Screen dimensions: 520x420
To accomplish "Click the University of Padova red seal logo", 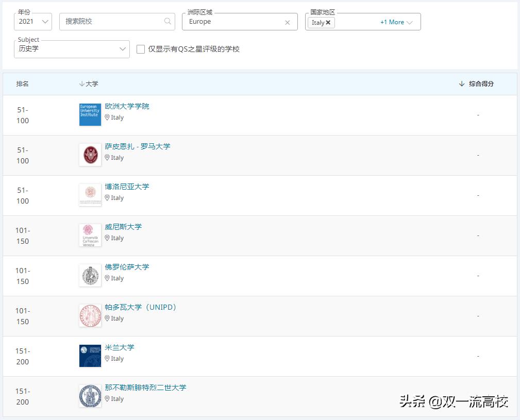I will pyautogui.click(x=90, y=315).
